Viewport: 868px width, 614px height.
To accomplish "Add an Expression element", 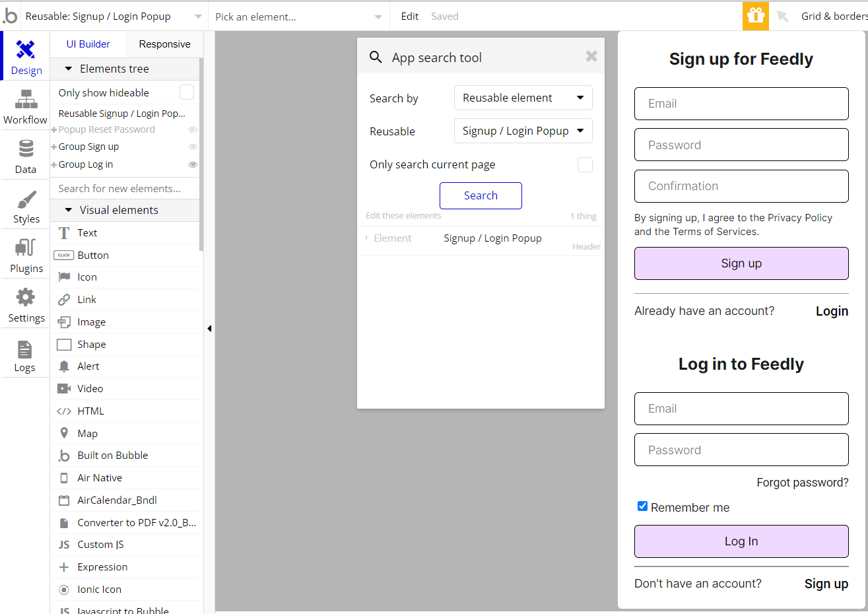I will pos(125,567).
